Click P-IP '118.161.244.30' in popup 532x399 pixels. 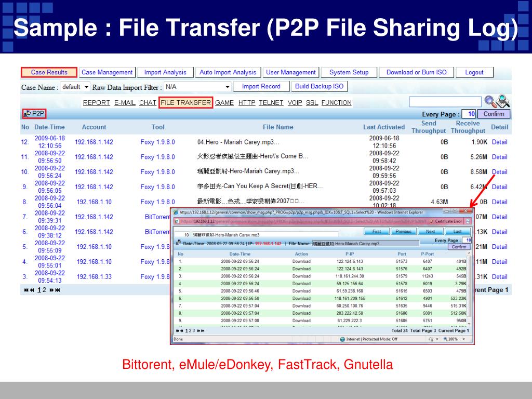tap(350, 276)
